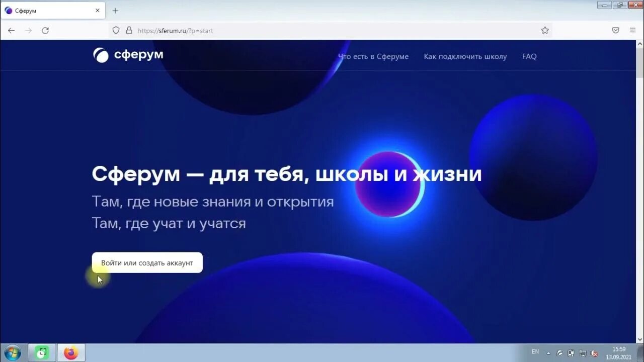
Task: Click the Show desktop strip beside the clock
Action: pyautogui.click(x=640, y=353)
